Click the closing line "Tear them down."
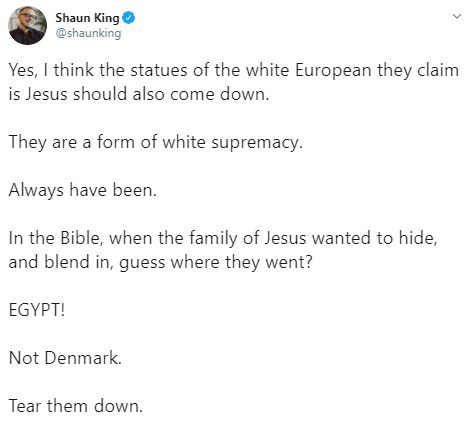Screen dimensions: 469x426 pyautogui.click(x=76, y=406)
